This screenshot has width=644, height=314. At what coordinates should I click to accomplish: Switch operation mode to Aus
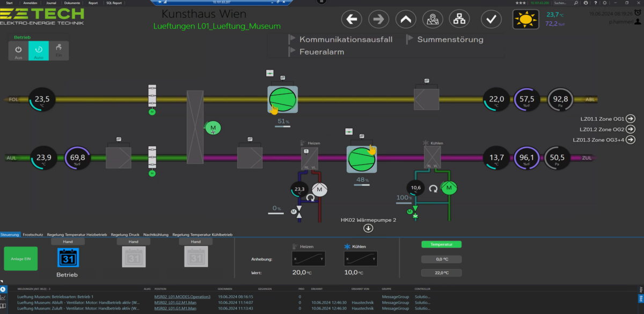[x=18, y=51]
